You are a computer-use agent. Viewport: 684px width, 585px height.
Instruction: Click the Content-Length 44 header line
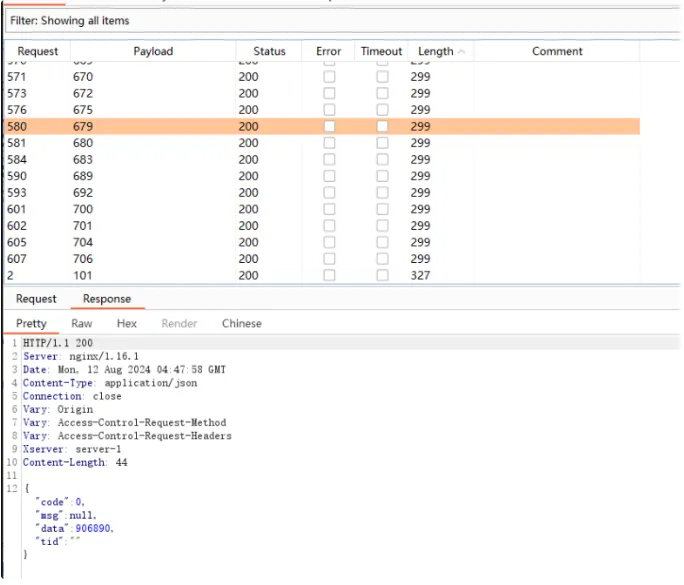75,462
